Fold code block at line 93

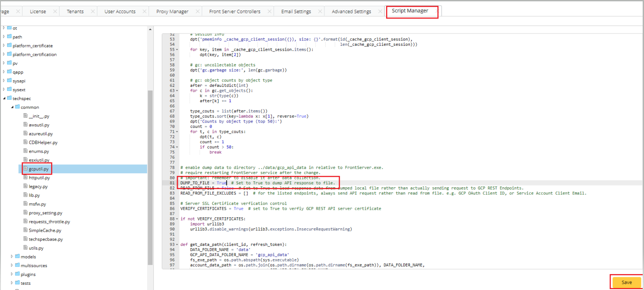pos(177,244)
